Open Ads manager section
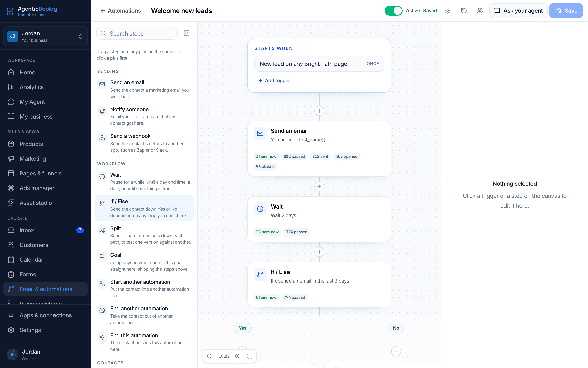The image size is (588, 368). point(46,188)
